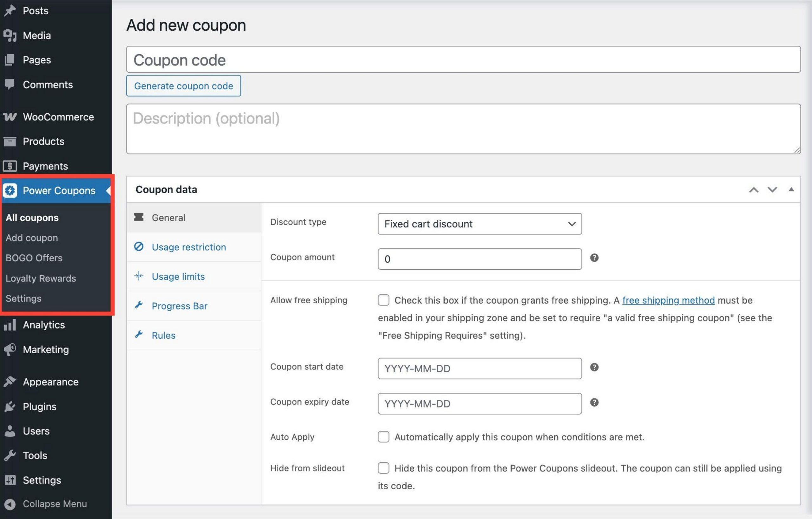Enable the Allow free shipping checkbox
Image resolution: width=812 pixels, height=519 pixels.
tap(383, 300)
